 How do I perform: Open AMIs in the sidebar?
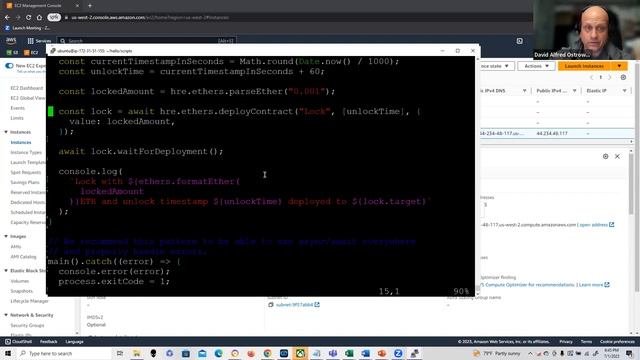coord(16,247)
